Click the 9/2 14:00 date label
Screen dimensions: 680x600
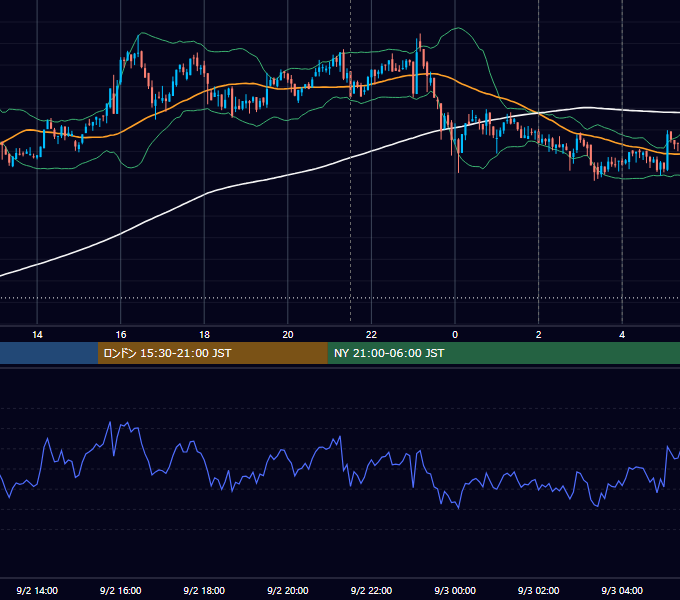[x=37, y=590]
